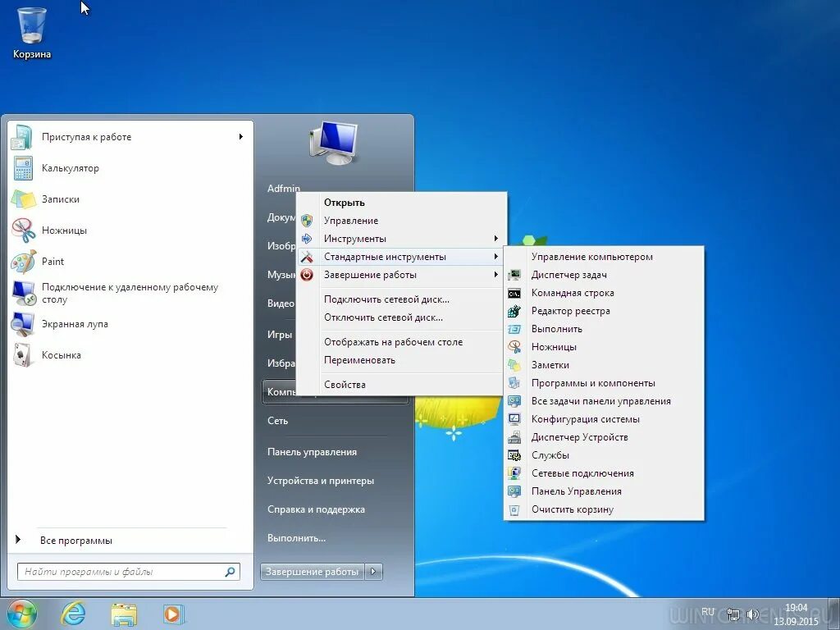Click the Getting Started (Приступая к работе) icon
Viewport: 840px width, 630px height.
[22, 137]
